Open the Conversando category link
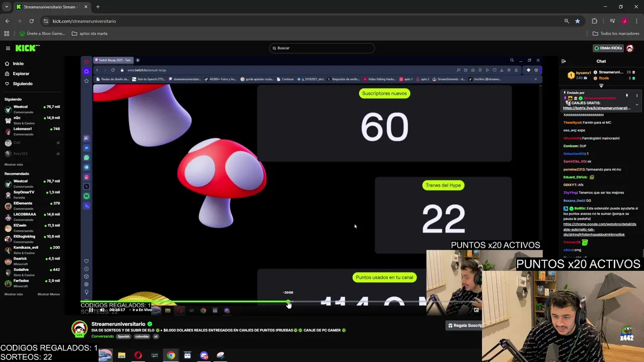644x362 pixels. pos(103,336)
